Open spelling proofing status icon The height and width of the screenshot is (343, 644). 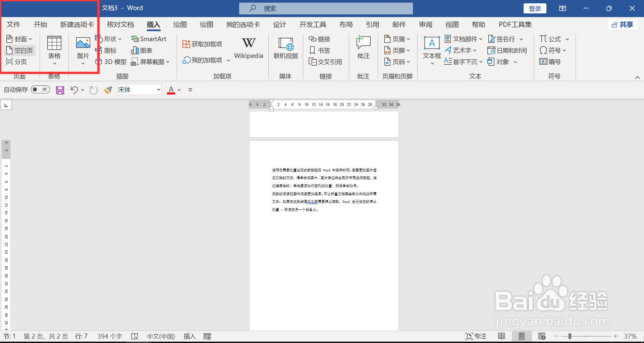135,336
